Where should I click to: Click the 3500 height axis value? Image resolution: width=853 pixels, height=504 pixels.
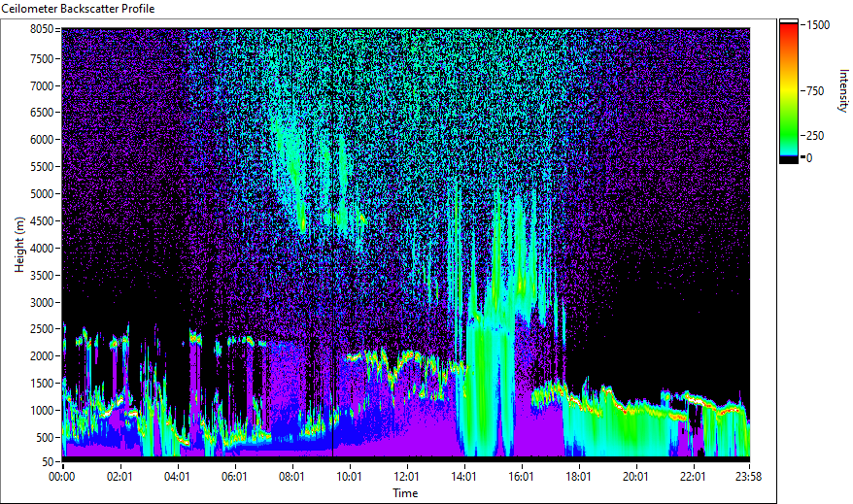click(x=42, y=276)
